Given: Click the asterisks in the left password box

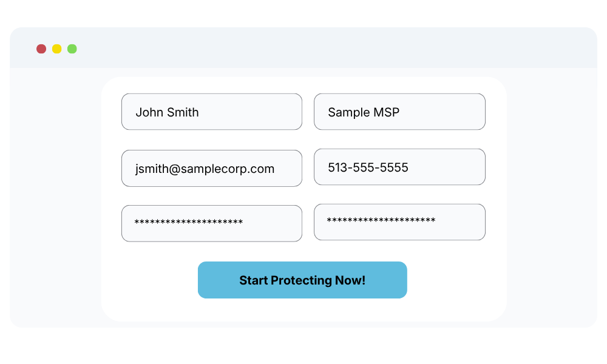Looking at the screenshot, I should (x=188, y=223).
